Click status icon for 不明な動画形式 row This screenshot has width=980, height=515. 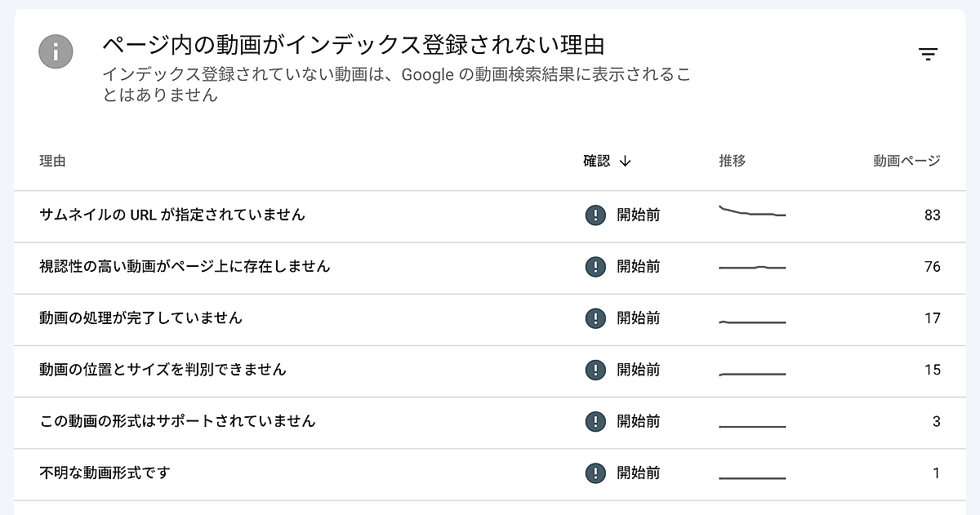pos(596,473)
